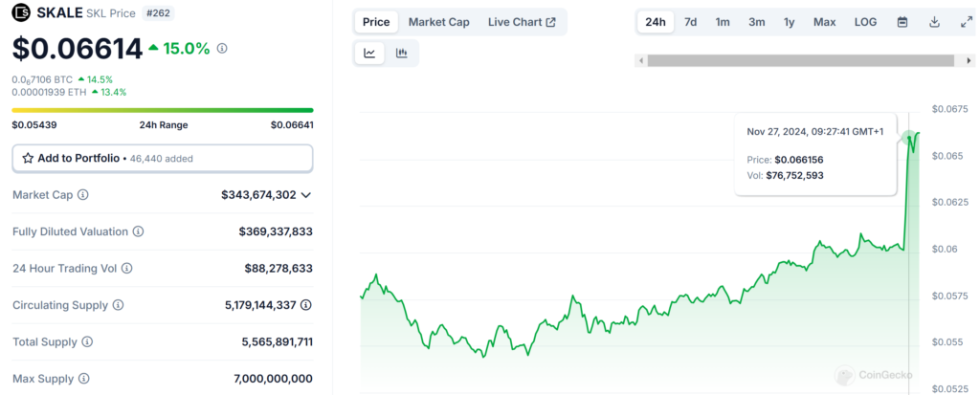This screenshot has height=395, width=980.
Task: Download the chart data
Action: click(x=934, y=22)
